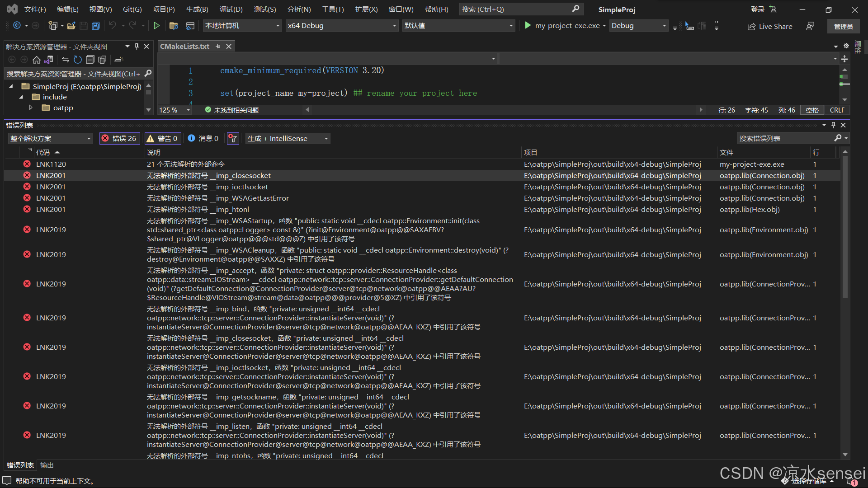This screenshot has width=868, height=488.
Task: Run my-project-exe.exe start button
Action: click(x=528, y=26)
